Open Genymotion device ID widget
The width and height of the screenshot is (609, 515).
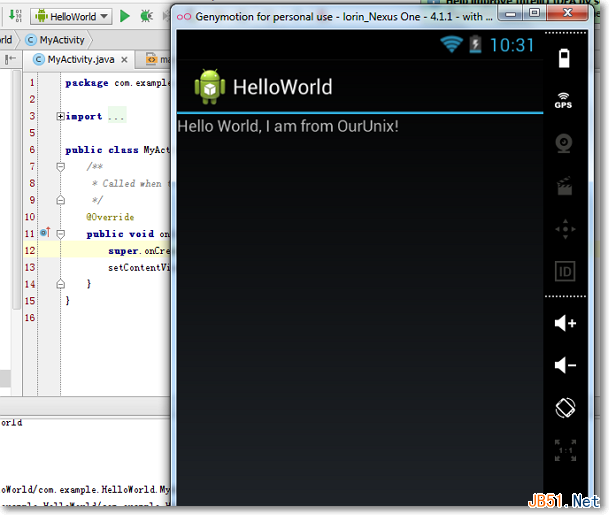tap(565, 271)
